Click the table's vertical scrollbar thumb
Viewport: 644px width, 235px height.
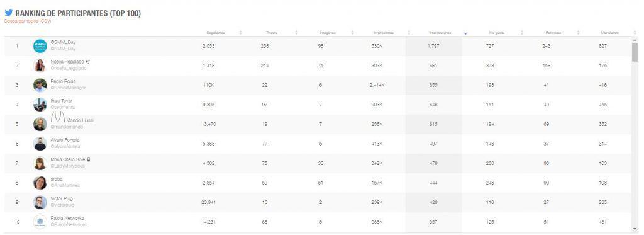[x=635, y=52]
